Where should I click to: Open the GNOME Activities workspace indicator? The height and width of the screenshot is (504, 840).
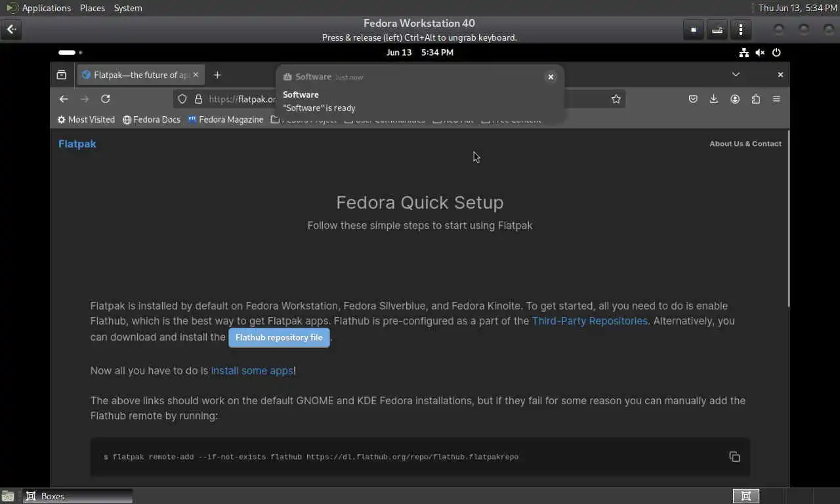click(x=70, y=52)
